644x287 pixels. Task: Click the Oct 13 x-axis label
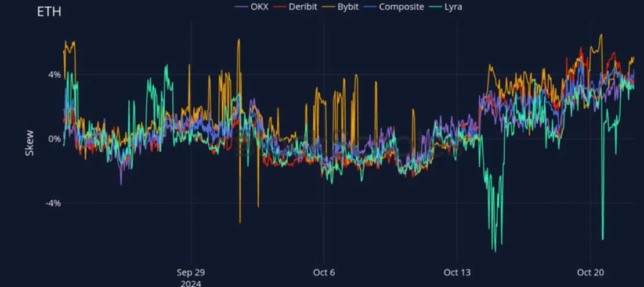pos(457,272)
